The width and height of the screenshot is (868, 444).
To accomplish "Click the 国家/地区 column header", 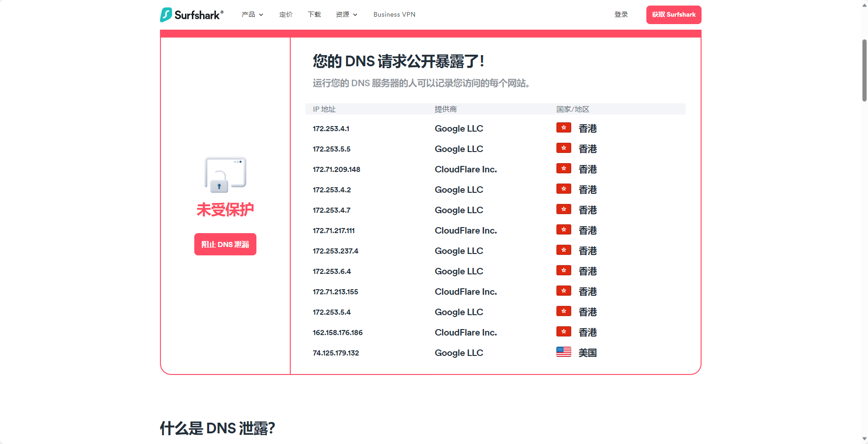I will click(573, 109).
